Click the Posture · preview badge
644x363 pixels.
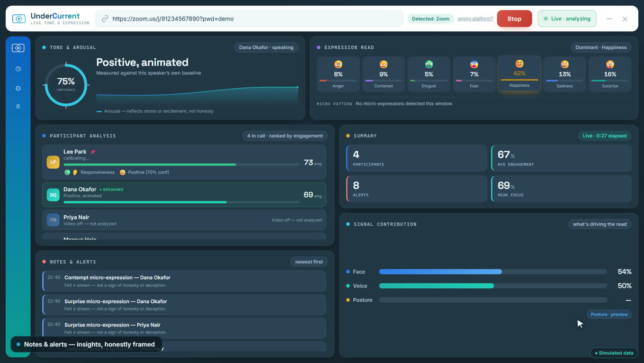point(609,314)
